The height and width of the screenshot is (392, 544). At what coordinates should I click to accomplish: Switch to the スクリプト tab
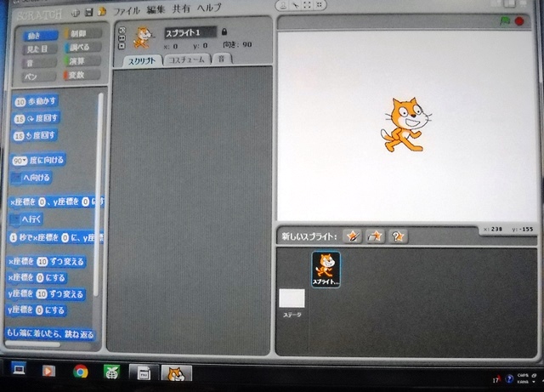(142, 61)
